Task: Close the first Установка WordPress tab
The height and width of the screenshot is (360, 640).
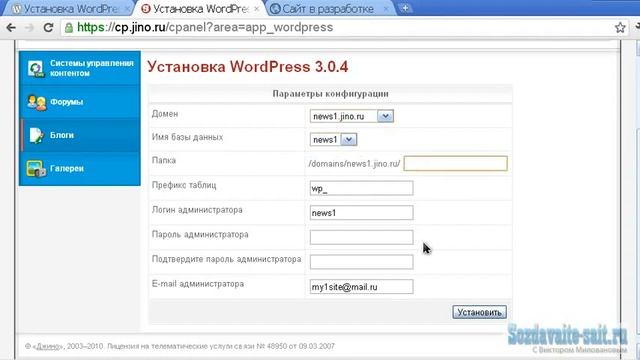Action: click(x=127, y=9)
